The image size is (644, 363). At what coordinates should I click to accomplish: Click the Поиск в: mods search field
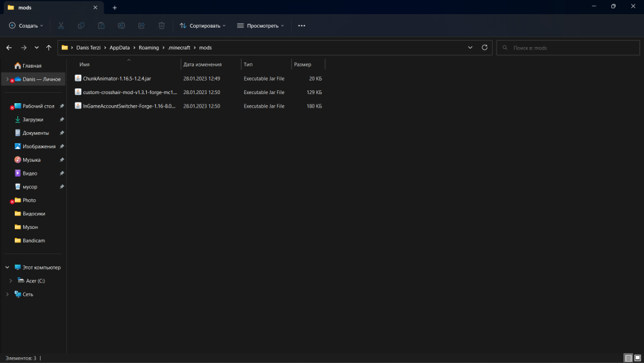(x=568, y=48)
